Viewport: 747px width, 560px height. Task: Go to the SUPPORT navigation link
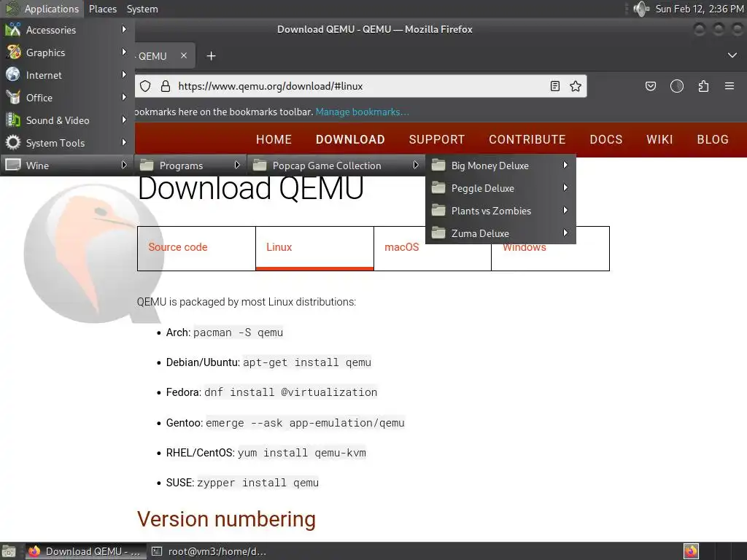coord(436,139)
